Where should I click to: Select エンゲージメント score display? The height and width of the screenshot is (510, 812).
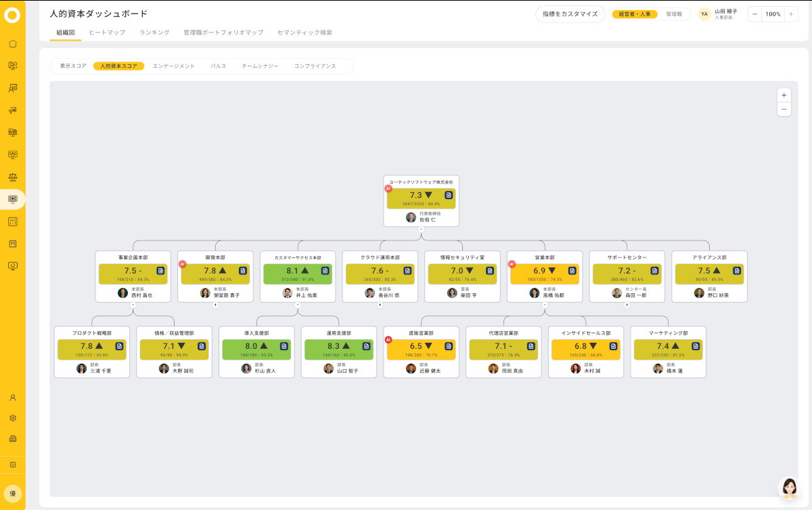click(x=174, y=66)
